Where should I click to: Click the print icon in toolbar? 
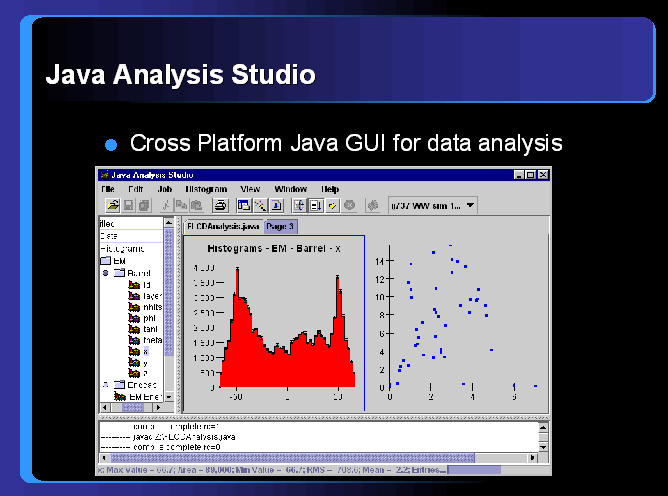(x=220, y=205)
